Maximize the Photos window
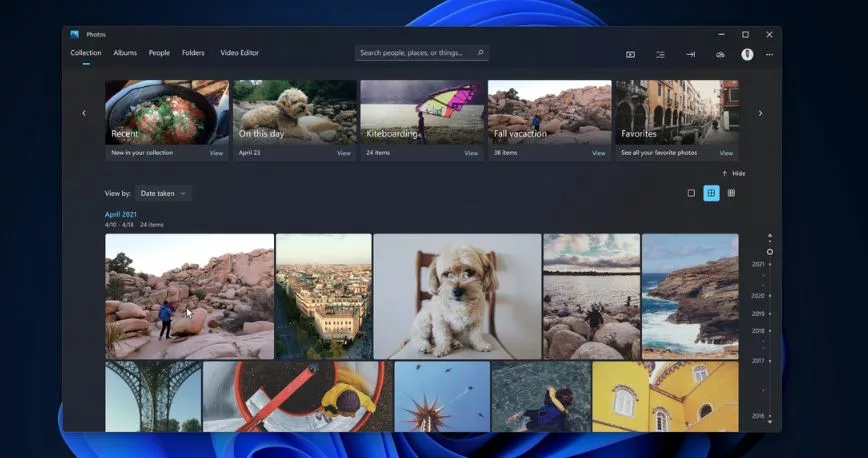 (x=745, y=34)
